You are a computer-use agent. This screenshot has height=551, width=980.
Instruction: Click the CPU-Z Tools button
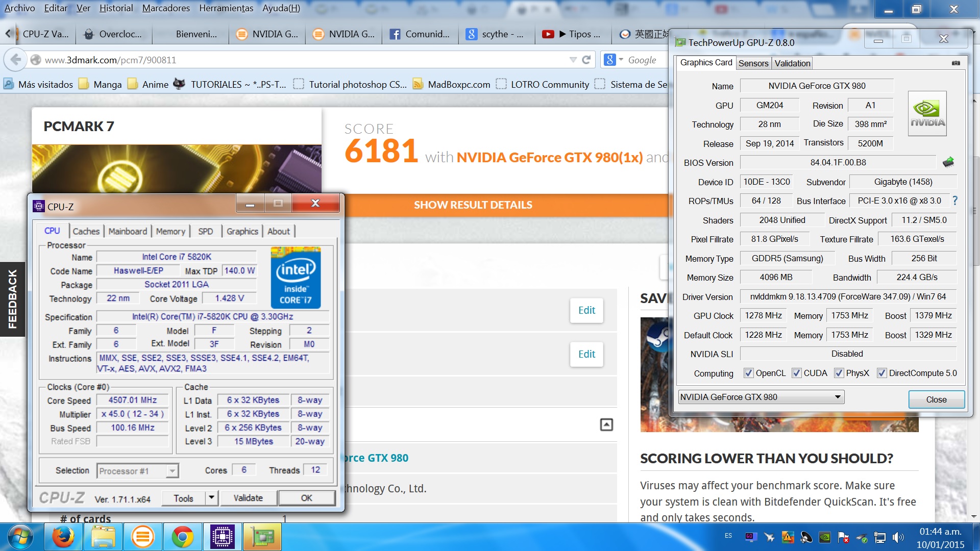[x=183, y=498]
